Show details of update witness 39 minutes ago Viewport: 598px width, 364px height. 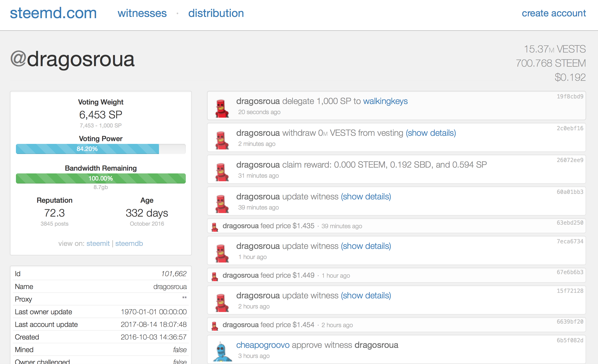click(x=366, y=196)
